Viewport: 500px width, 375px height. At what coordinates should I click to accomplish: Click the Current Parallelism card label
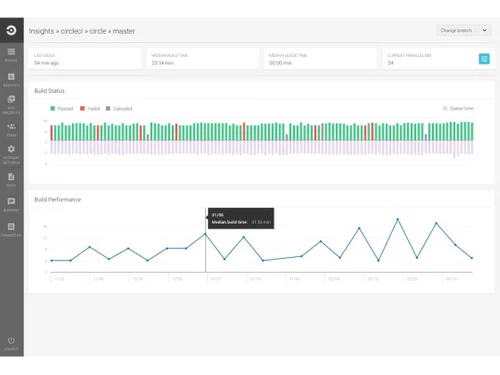point(409,55)
